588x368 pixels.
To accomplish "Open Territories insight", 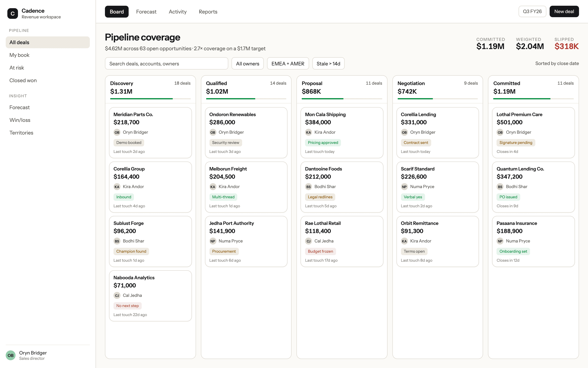I will point(48,133).
